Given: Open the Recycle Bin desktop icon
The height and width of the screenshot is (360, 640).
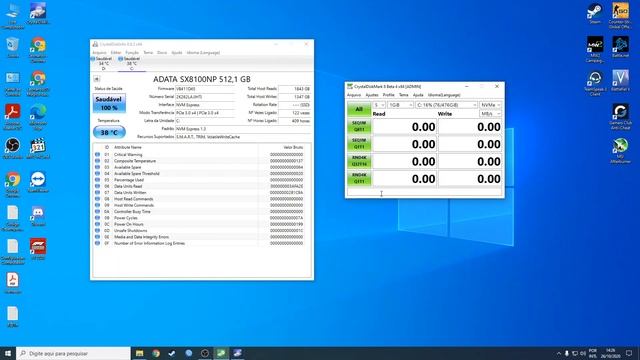Looking at the screenshot, I should pyautogui.click(x=13, y=46).
